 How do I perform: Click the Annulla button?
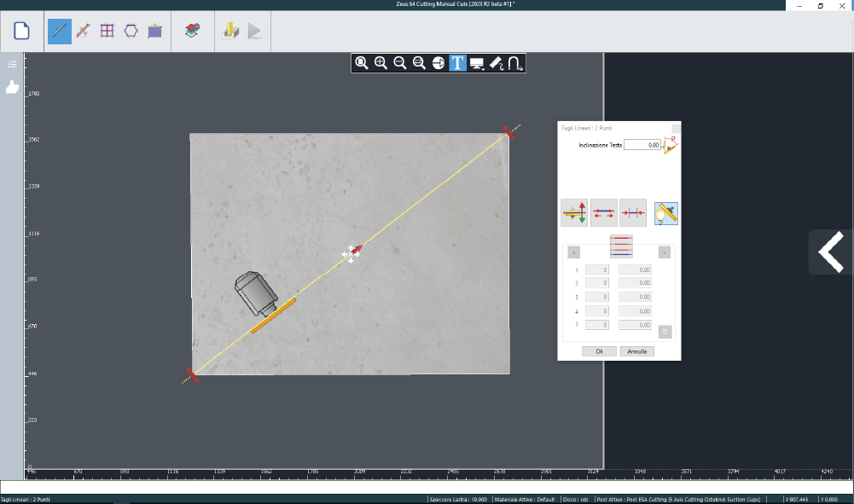click(x=636, y=351)
